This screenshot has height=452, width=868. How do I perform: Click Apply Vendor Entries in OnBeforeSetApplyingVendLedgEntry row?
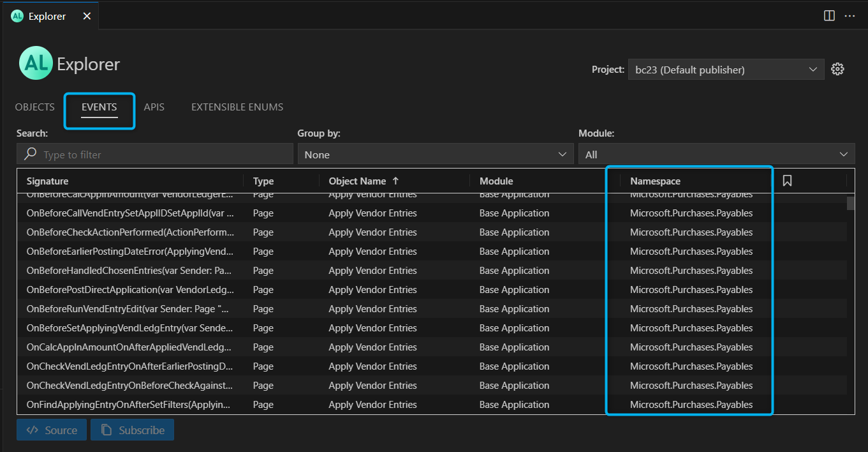click(x=372, y=328)
